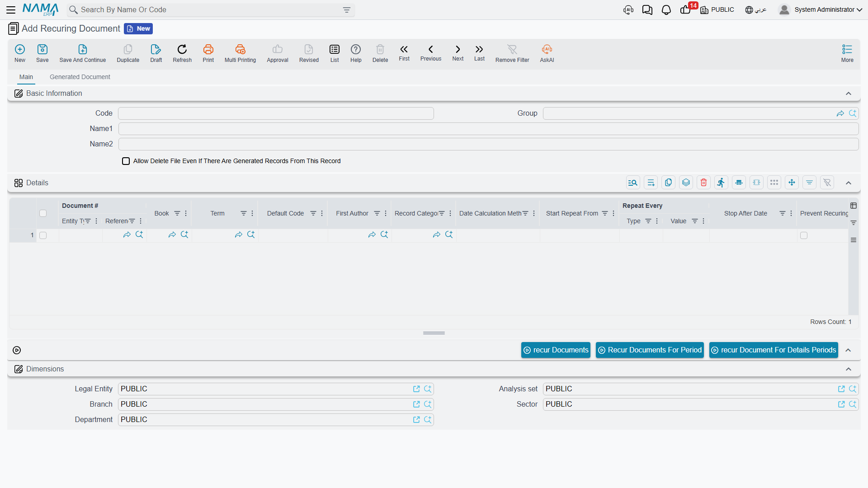Viewport: 868px width, 488px height.
Task: Toggle select-all checkbox in Details header
Action: [43, 213]
